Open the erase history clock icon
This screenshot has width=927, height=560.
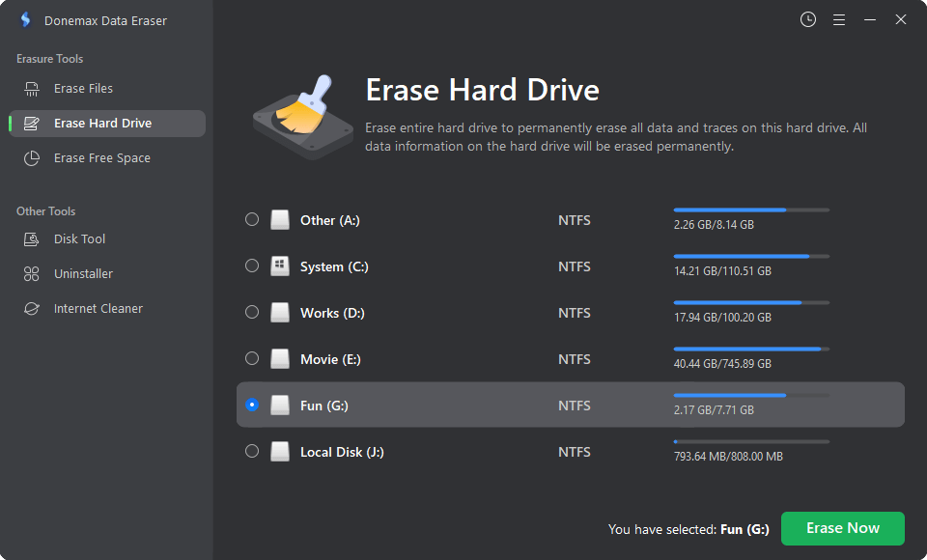(x=807, y=19)
